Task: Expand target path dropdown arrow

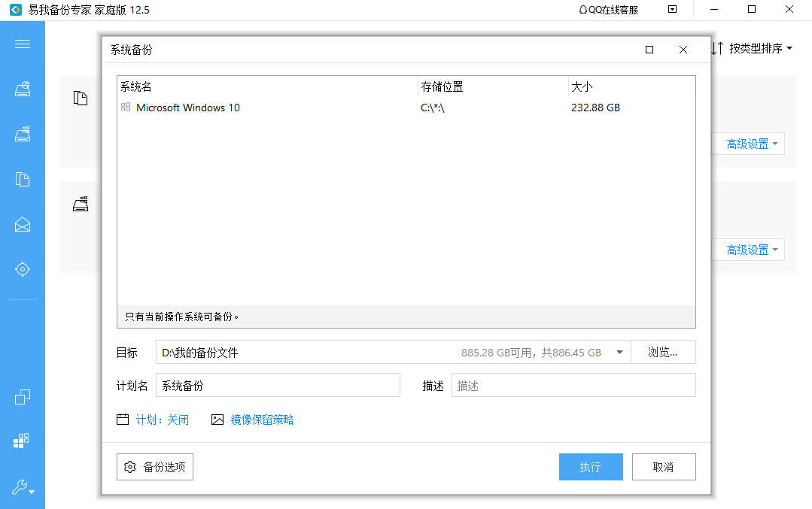Action: click(619, 352)
